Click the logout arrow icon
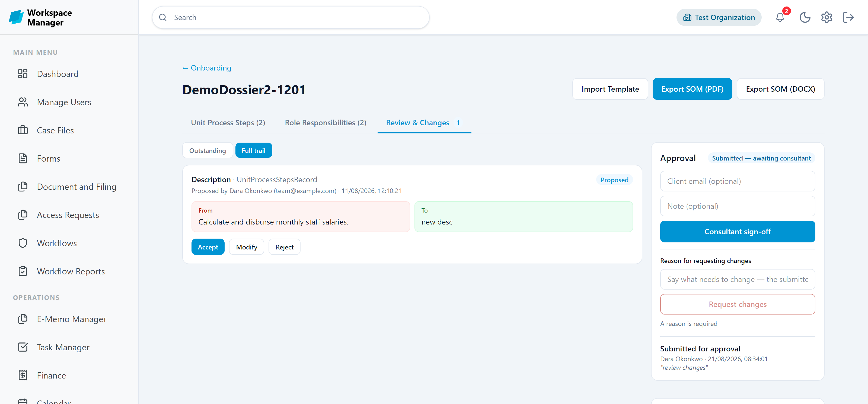The image size is (868, 404). click(x=848, y=17)
